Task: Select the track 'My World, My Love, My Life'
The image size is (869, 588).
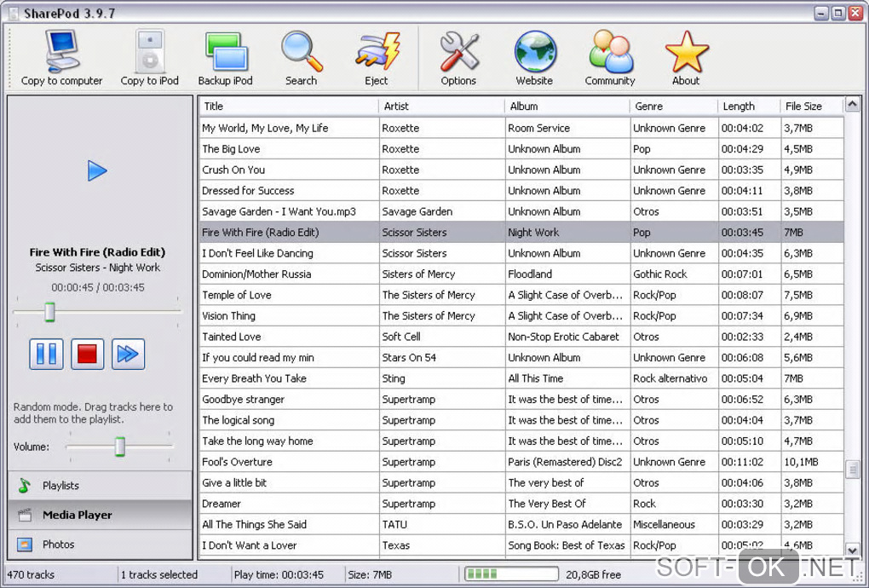Action: pos(521,128)
